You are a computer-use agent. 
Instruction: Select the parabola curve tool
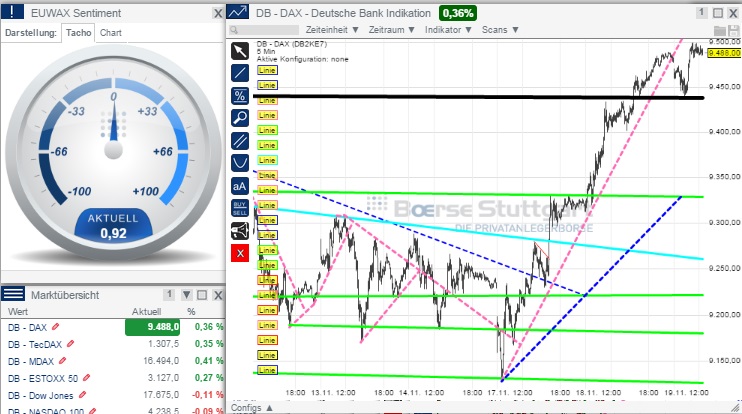click(240, 163)
